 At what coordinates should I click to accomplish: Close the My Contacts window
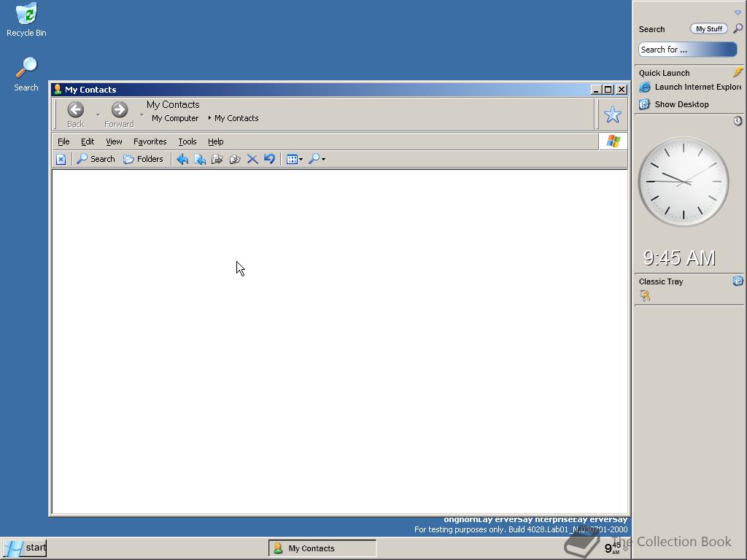(622, 90)
